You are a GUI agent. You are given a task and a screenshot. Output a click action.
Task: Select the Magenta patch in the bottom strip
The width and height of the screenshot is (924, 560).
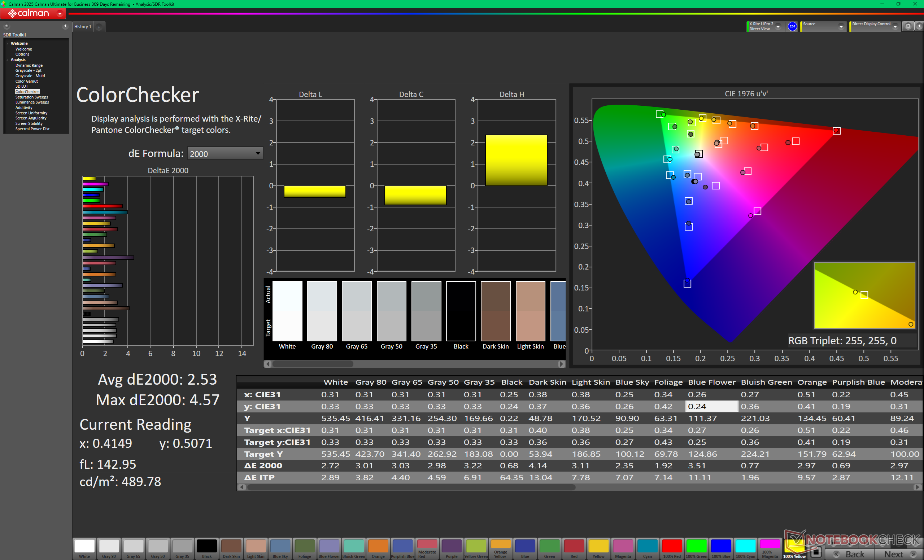[x=623, y=549]
